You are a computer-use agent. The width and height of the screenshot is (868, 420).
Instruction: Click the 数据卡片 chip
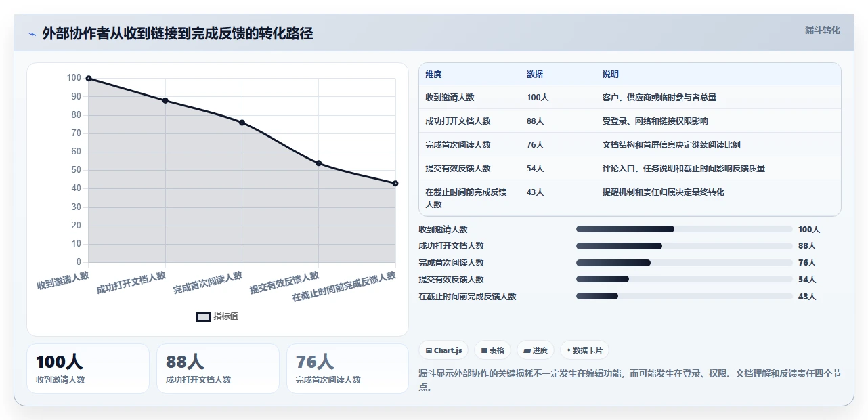click(584, 350)
